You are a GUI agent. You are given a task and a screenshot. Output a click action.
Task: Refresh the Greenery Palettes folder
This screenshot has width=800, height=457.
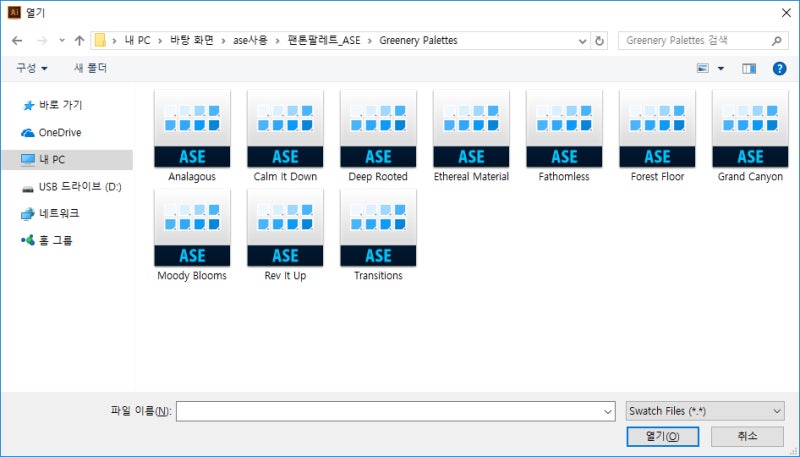click(599, 40)
